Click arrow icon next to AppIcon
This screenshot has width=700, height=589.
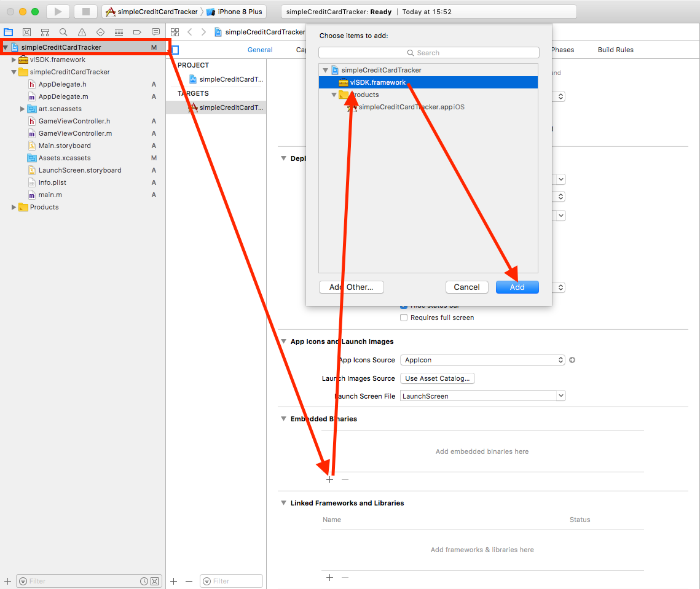coord(572,360)
